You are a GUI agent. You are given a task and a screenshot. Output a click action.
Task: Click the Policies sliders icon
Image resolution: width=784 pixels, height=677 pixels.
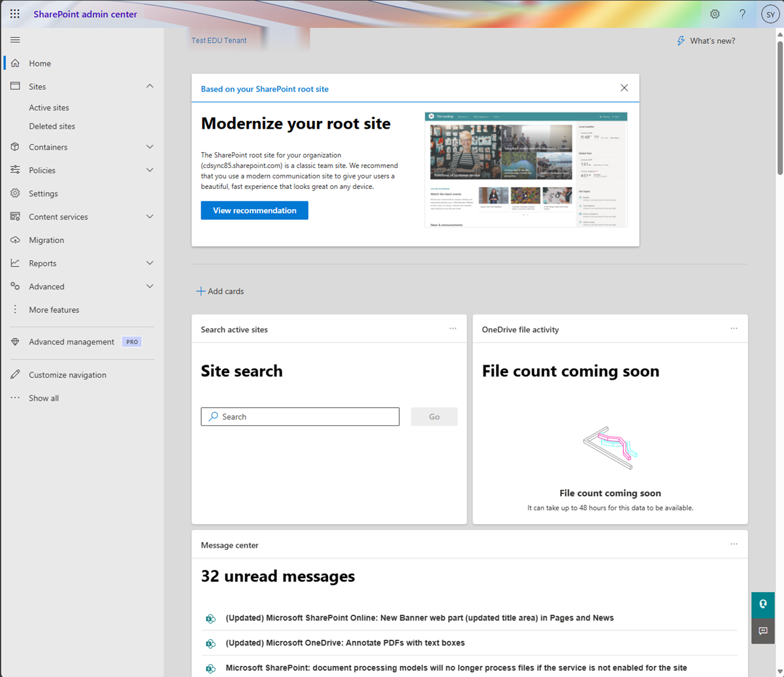pos(15,170)
